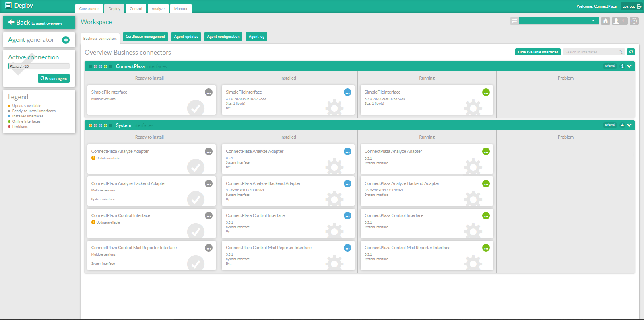Screen dimensions: 644x320
Task: Click the Flows 1 / 80 progress bar
Action: tap(39, 66)
